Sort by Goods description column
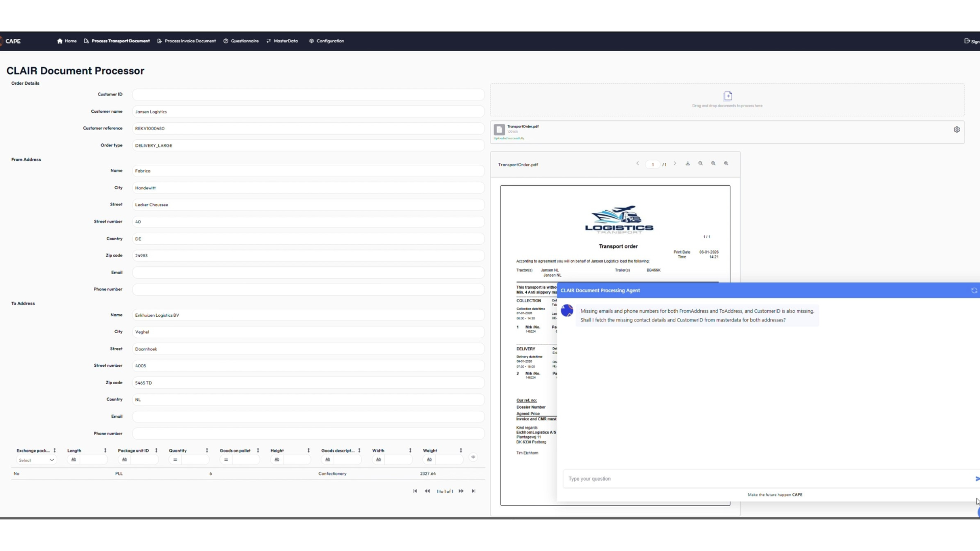 pos(359,450)
